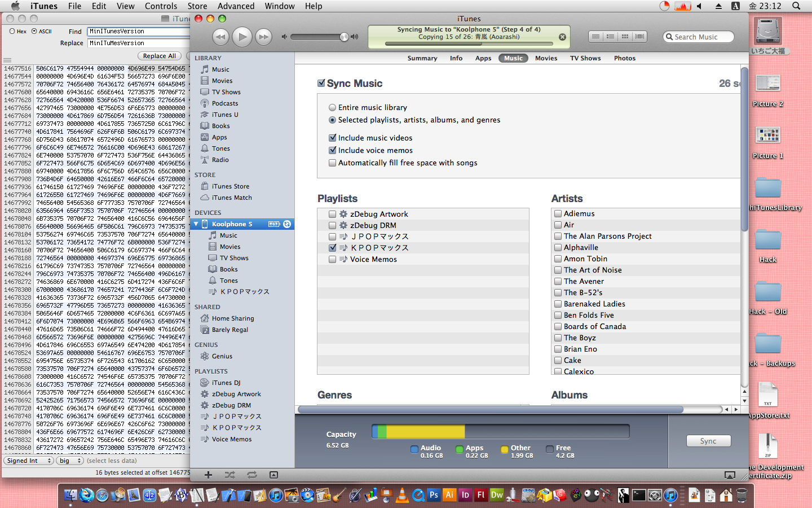
Task: Click the play button in iTunes
Action: pos(242,37)
